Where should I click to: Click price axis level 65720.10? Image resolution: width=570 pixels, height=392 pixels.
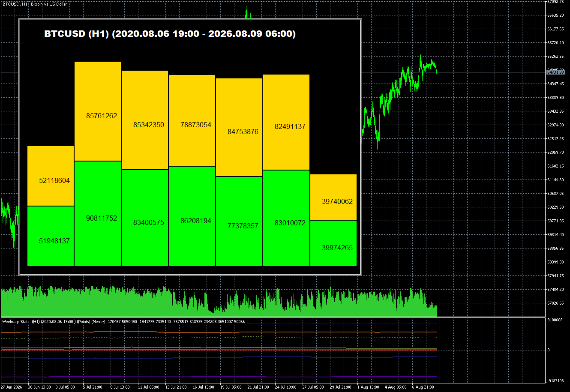pos(555,43)
